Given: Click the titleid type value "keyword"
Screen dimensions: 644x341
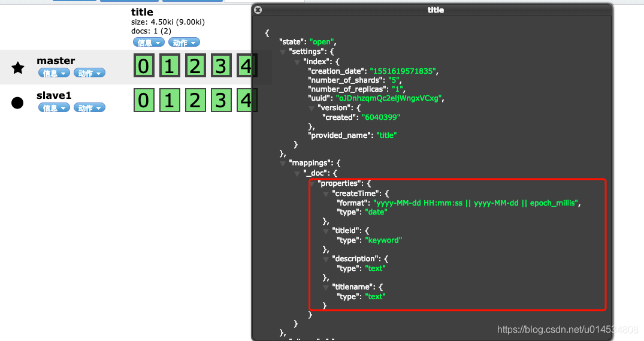Looking at the screenshot, I should [x=383, y=240].
